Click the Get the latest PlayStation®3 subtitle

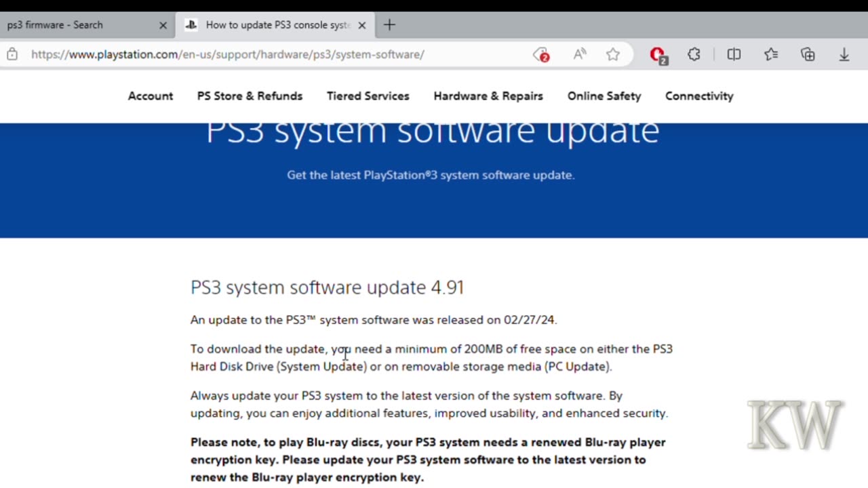(431, 175)
